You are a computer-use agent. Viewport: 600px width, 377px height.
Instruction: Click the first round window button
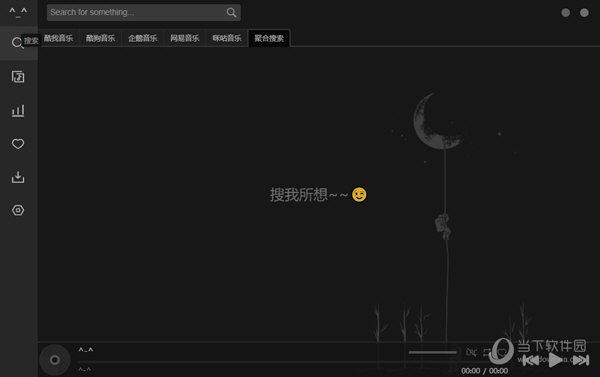tap(565, 13)
